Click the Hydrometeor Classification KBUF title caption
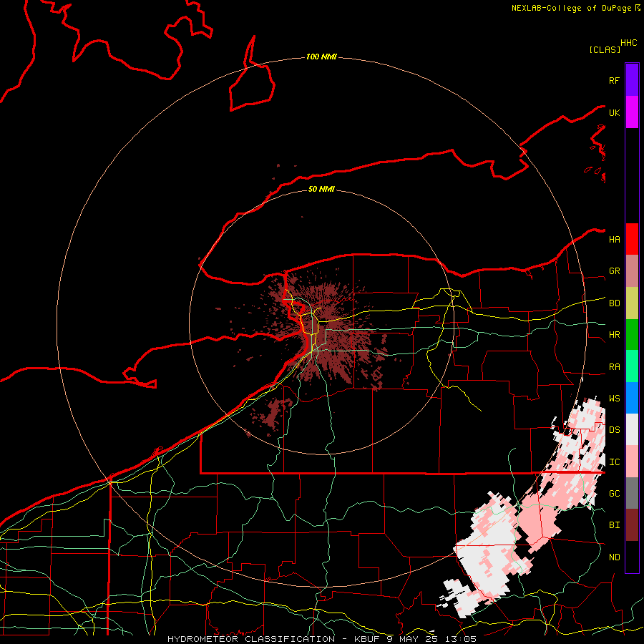 [x=321, y=639]
